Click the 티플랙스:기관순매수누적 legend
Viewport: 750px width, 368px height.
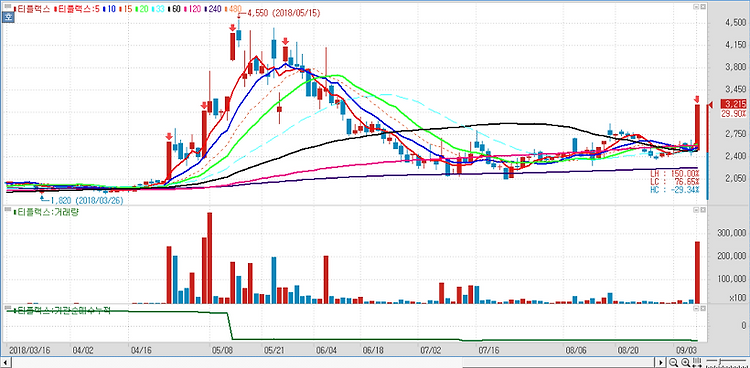(x=62, y=311)
